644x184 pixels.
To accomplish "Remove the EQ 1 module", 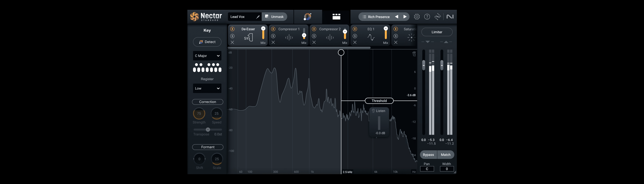I will (355, 43).
